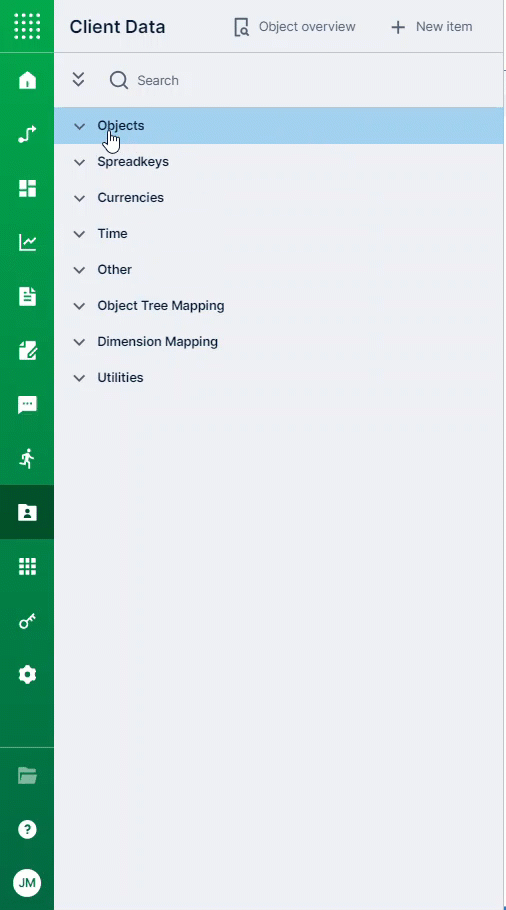Select the Dimension Mapping item
This screenshot has height=910, width=506.
click(157, 341)
